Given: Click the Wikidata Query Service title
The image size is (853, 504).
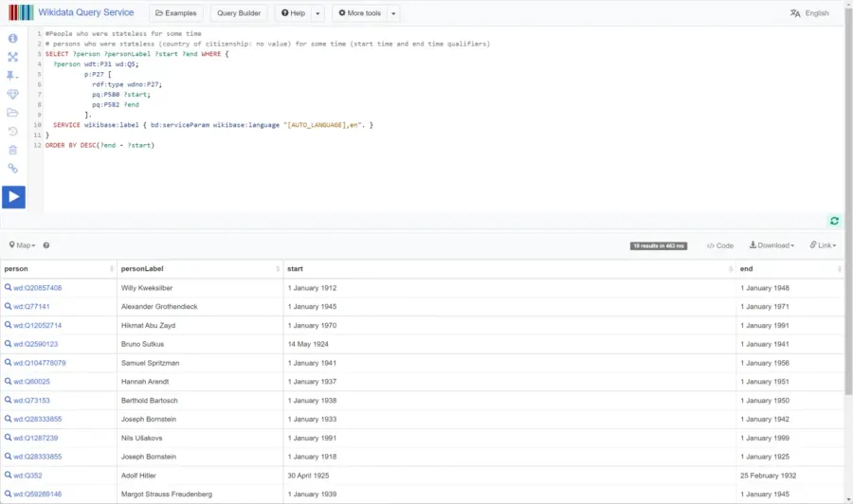Looking at the screenshot, I should coord(86,12).
